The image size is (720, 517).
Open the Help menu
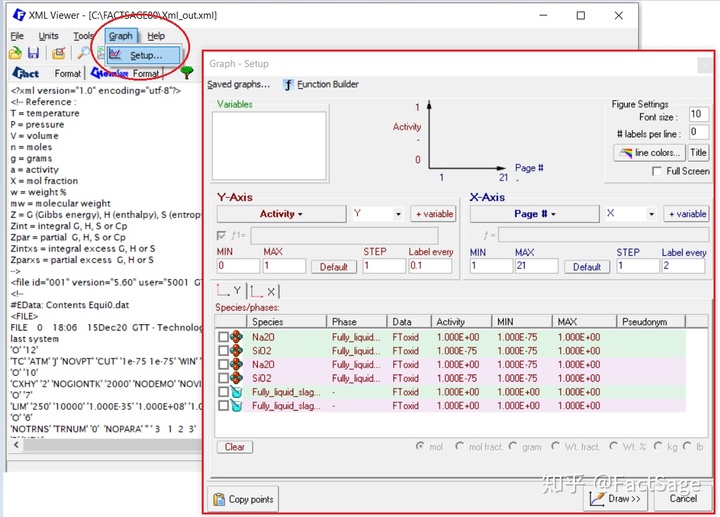pos(156,36)
